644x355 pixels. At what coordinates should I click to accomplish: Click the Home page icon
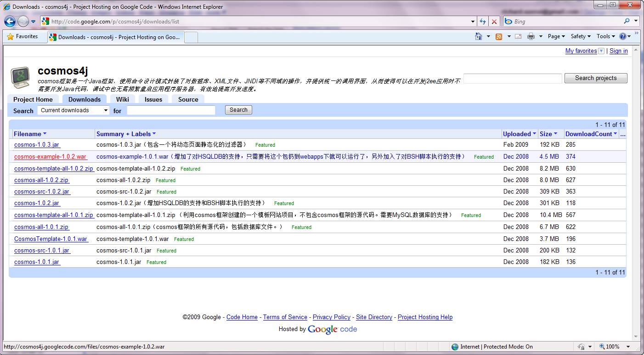[479, 36]
